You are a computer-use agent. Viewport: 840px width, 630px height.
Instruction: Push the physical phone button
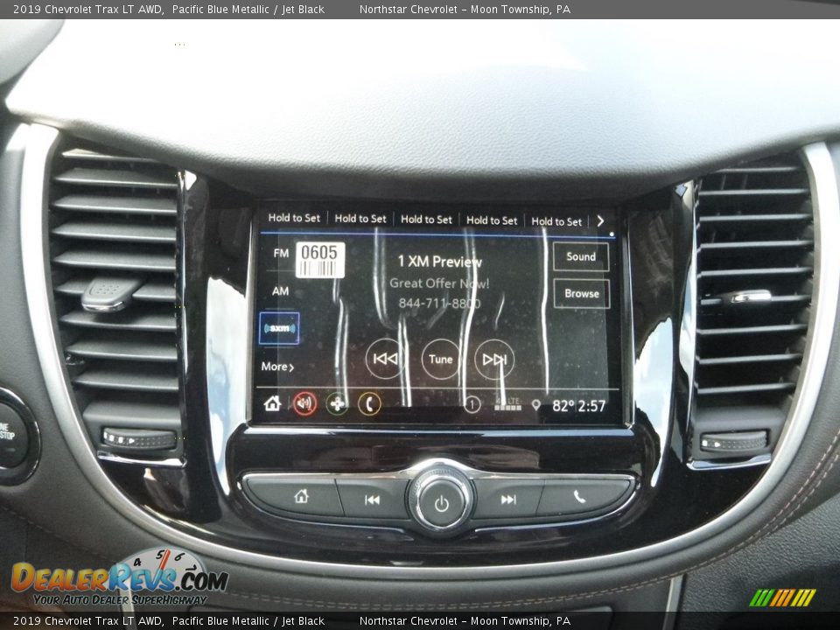click(579, 497)
